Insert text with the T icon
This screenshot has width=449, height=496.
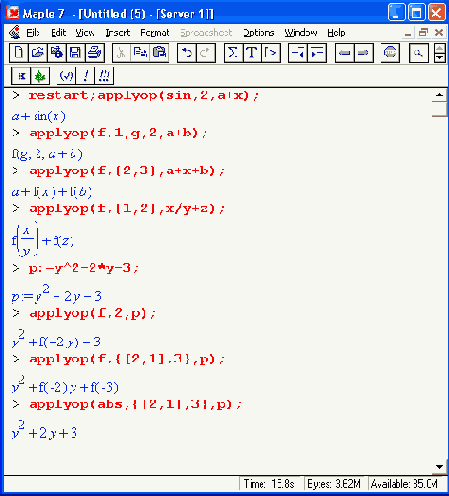tap(252, 53)
